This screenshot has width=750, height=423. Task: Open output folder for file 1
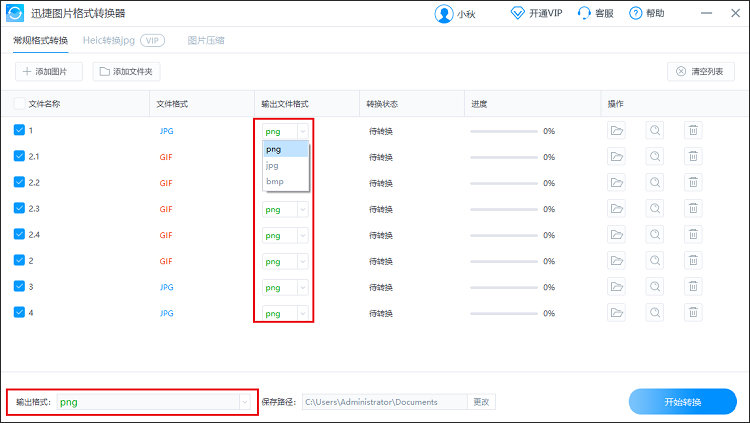point(616,130)
